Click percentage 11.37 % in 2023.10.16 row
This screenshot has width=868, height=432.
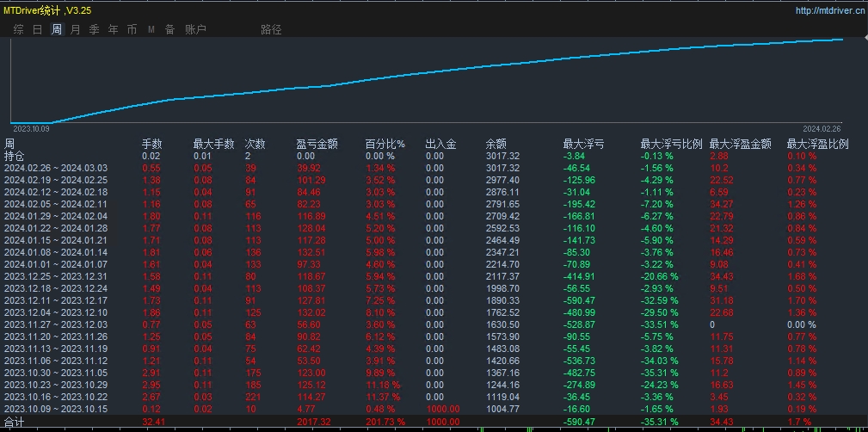pos(383,397)
